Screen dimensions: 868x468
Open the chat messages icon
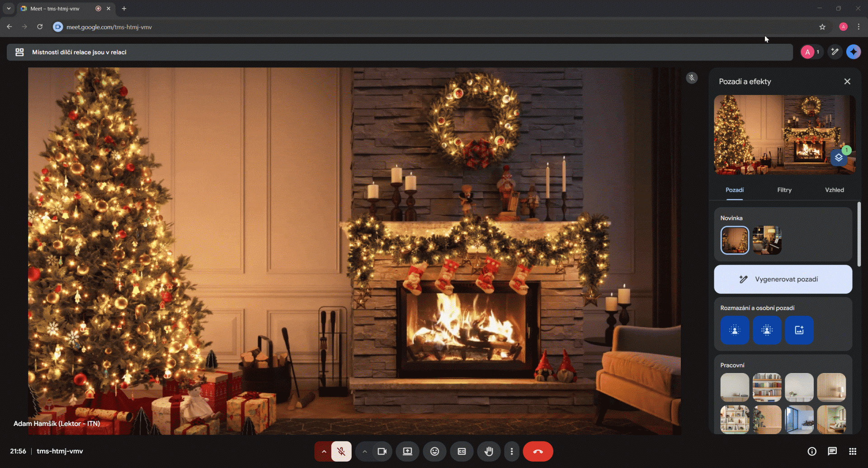pos(832,451)
